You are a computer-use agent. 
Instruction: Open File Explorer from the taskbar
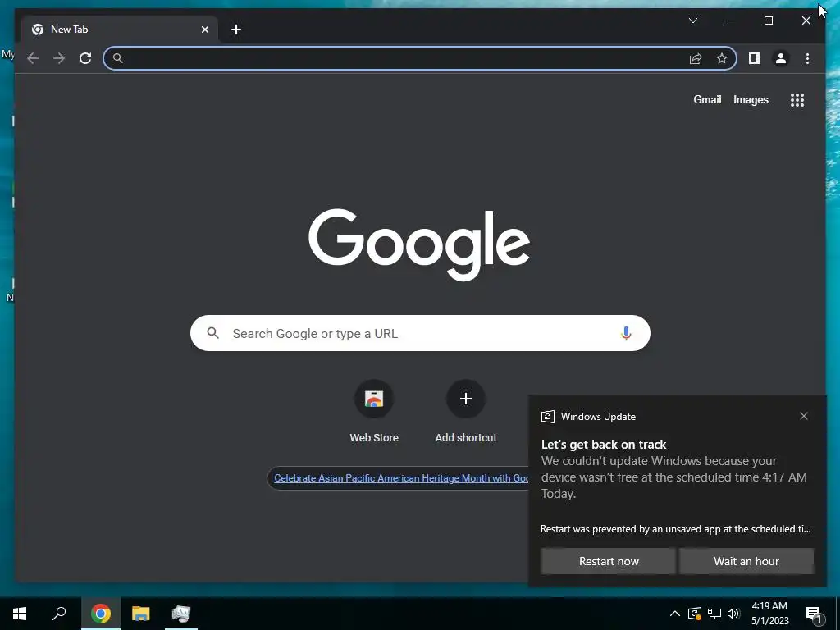click(141, 614)
